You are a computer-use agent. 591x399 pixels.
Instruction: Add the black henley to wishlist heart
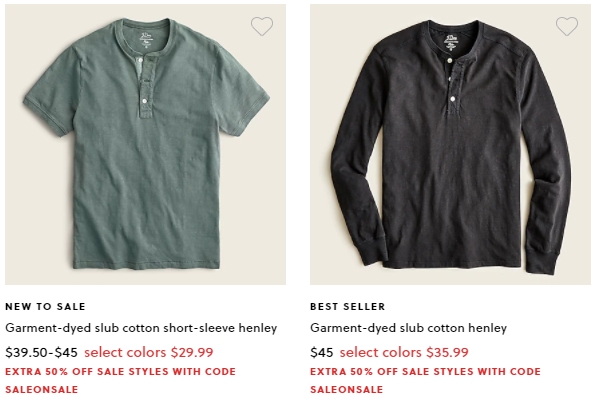click(567, 26)
